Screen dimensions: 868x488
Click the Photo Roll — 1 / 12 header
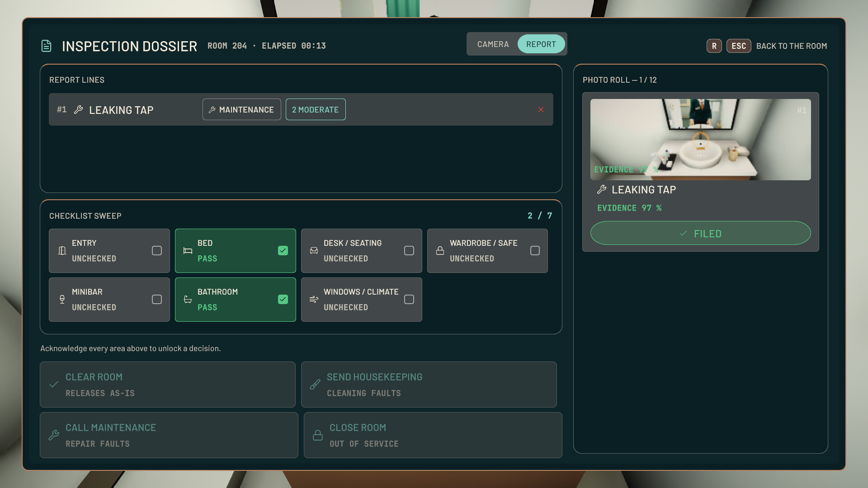(620, 80)
